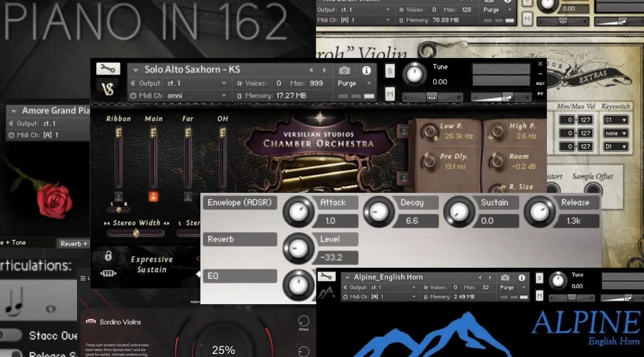Click the camera icon in Alpine English Horn header
644x357 pixels.
point(505,278)
